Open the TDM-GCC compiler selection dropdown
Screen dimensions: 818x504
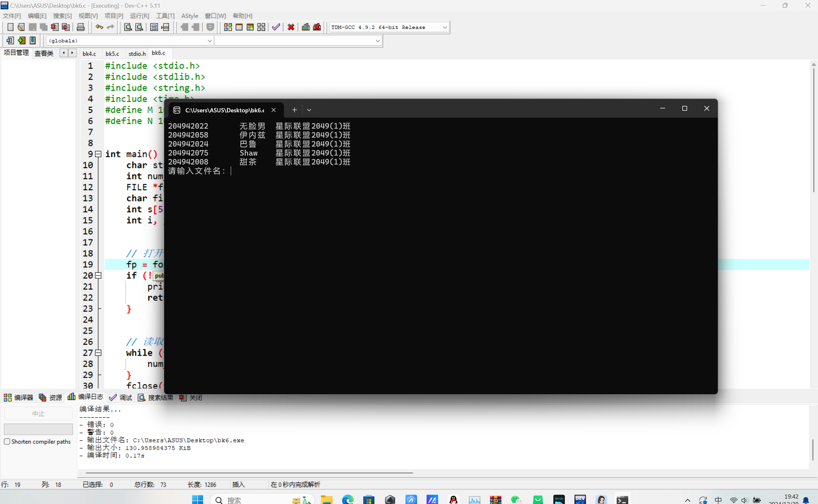click(x=445, y=27)
